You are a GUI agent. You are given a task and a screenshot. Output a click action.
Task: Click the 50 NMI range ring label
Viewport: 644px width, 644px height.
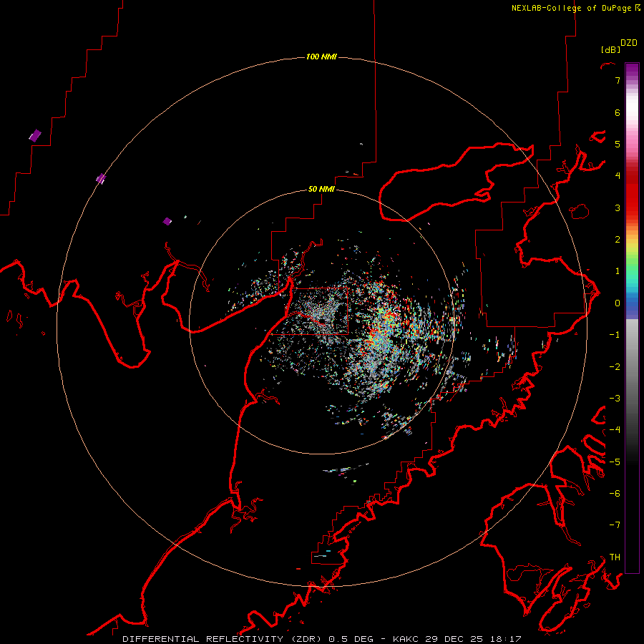[x=321, y=189]
